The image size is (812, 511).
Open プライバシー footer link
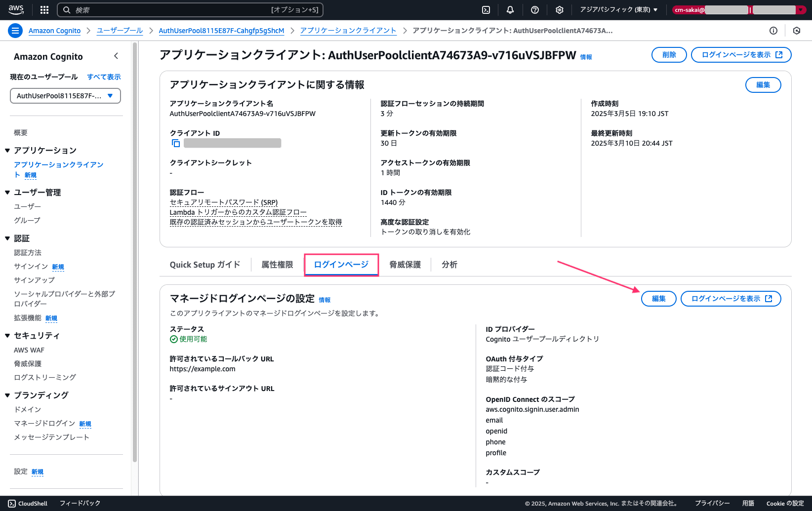(x=712, y=504)
